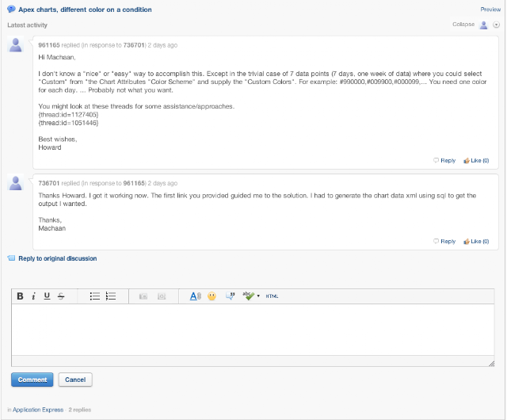Like the reply from 736701

tap(476, 242)
